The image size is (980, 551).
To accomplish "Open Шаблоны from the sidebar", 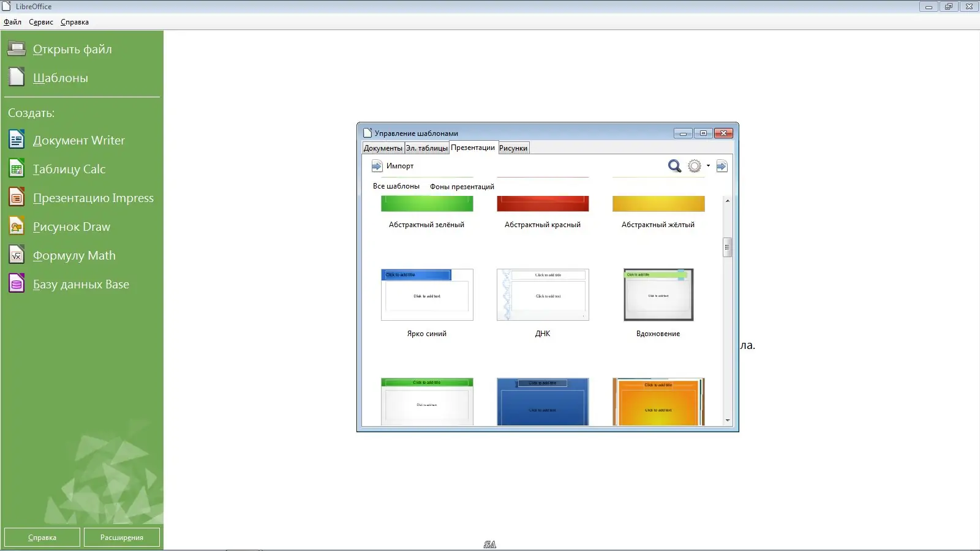I will pyautogui.click(x=60, y=78).
